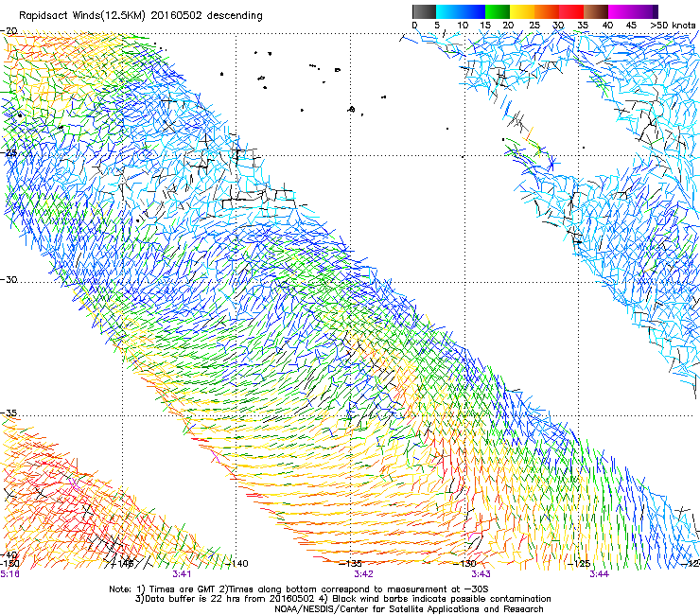Click the '30' label under the color bar
This screenshot has width=700, height=615.
click(558, 26)
